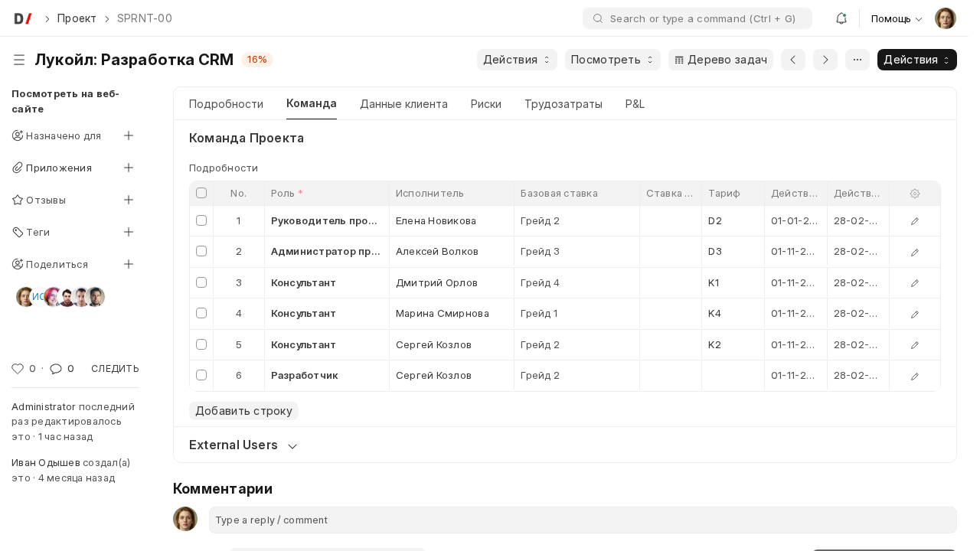Open the Помощь dropdown

tap(897, 18)
